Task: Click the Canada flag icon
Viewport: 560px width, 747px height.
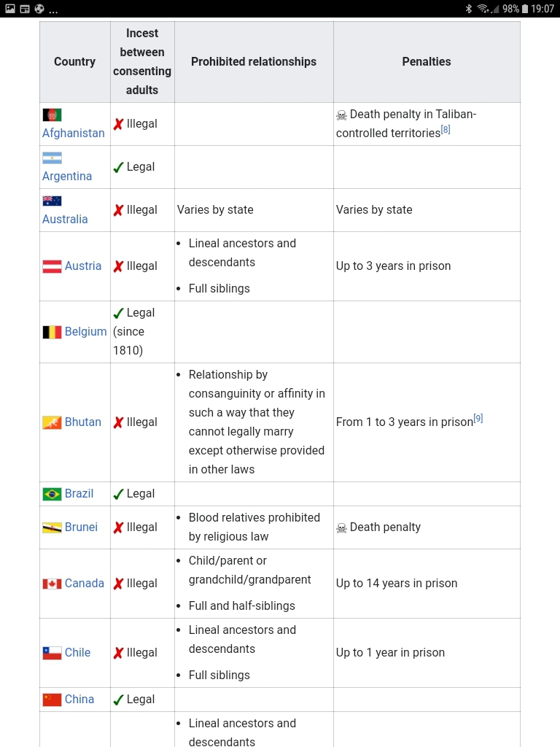Action: 52,584
